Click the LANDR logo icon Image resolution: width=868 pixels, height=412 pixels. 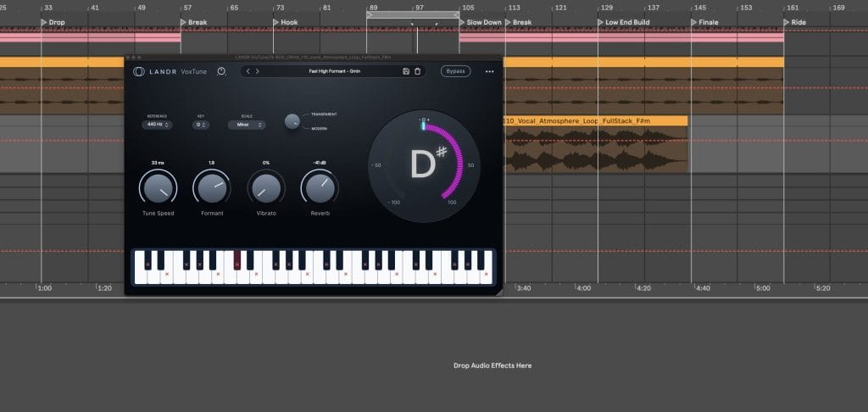[138, 71]
